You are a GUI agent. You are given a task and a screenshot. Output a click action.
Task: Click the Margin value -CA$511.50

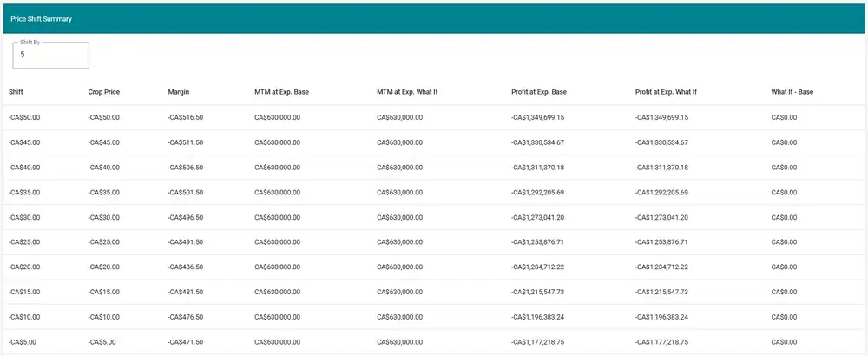(186, 142)
